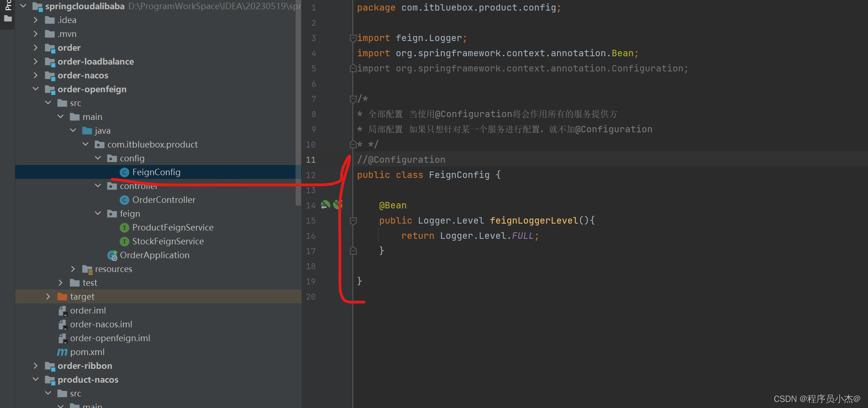This screenshot has height=408, width=868.
Task: Click line number 11 in the gutter
Action: [311, 160]
